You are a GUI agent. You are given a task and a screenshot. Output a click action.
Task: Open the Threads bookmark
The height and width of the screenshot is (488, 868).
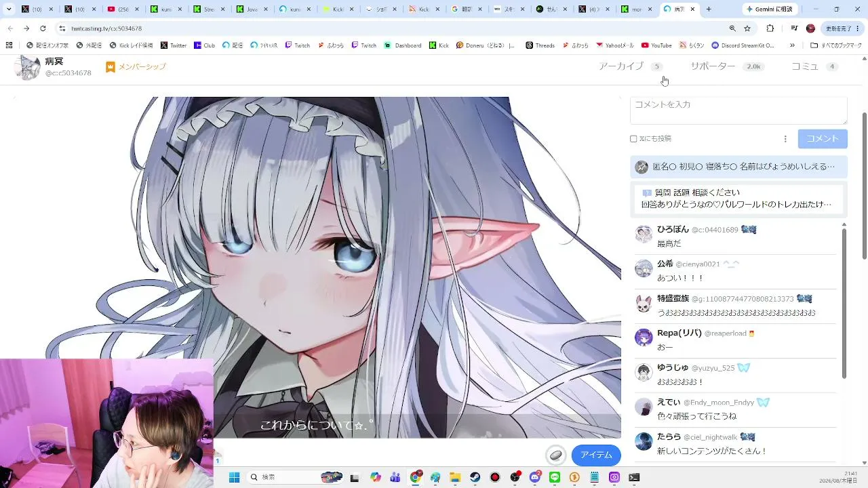(x=540, y=45)
